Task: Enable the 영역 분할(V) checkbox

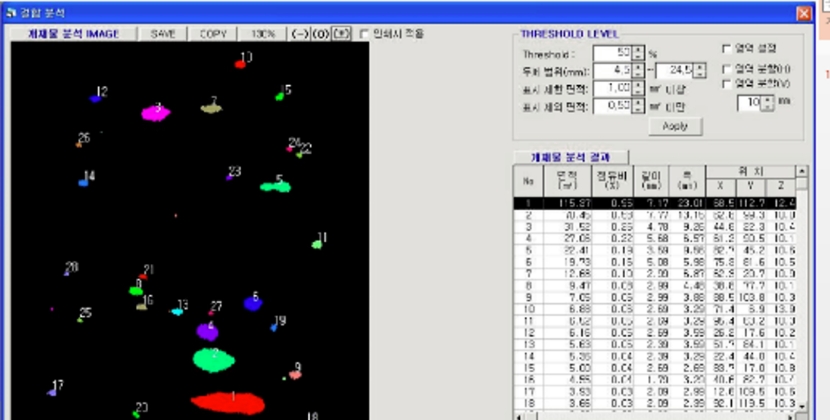Action: point(727,84)
